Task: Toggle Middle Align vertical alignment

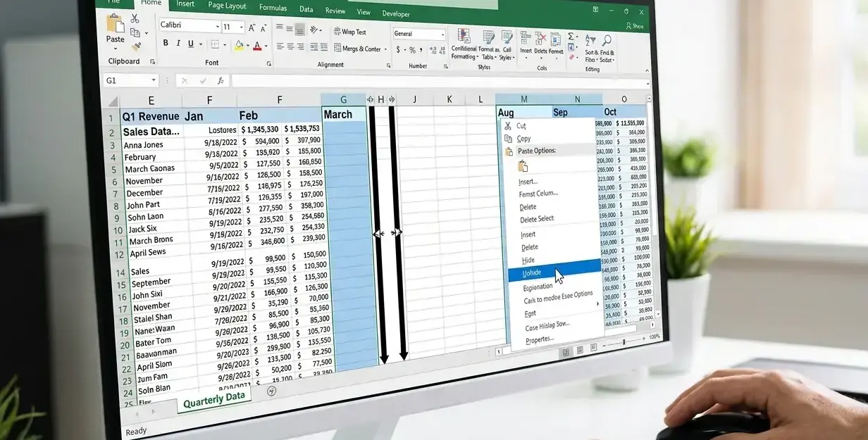Action: click(290, 29)
